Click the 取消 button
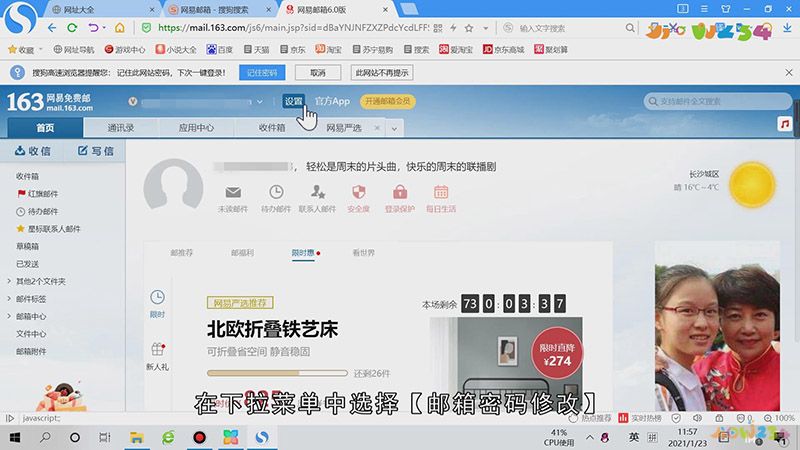 click(x=318, y=73)
